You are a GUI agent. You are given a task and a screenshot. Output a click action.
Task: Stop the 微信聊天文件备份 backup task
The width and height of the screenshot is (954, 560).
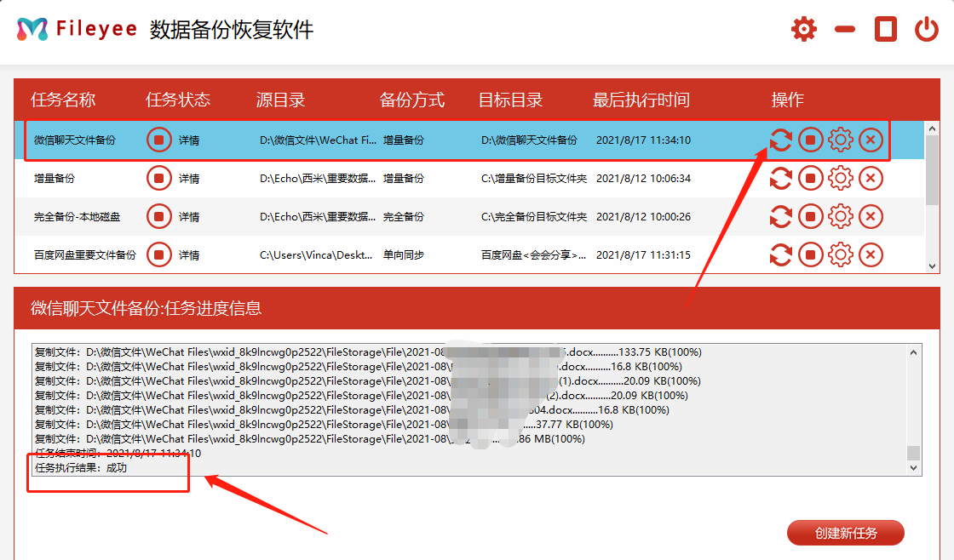810,140
